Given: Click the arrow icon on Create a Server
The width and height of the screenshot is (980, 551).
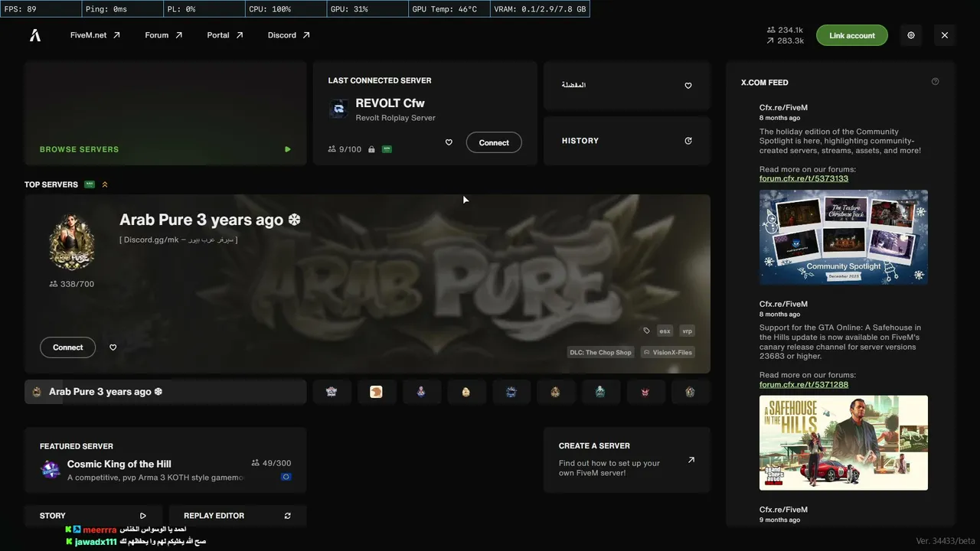Looking at the screenshot, I should coord(691,460).
